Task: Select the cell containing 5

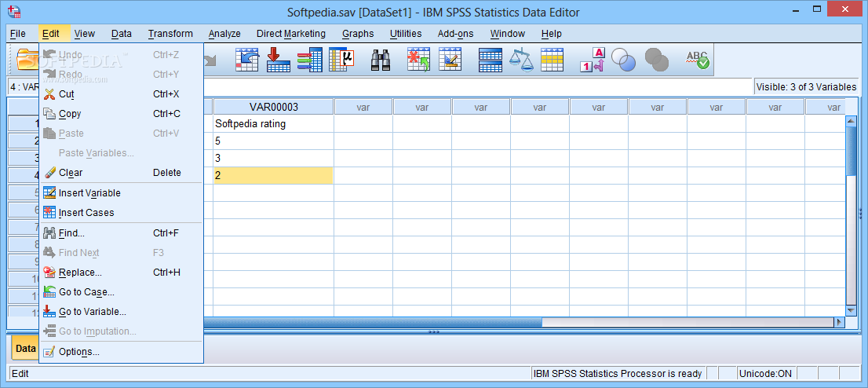Action: click(x=273, y=141)
